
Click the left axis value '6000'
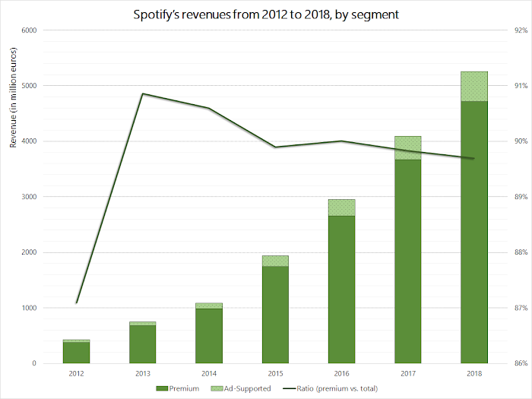click(29, 30)
